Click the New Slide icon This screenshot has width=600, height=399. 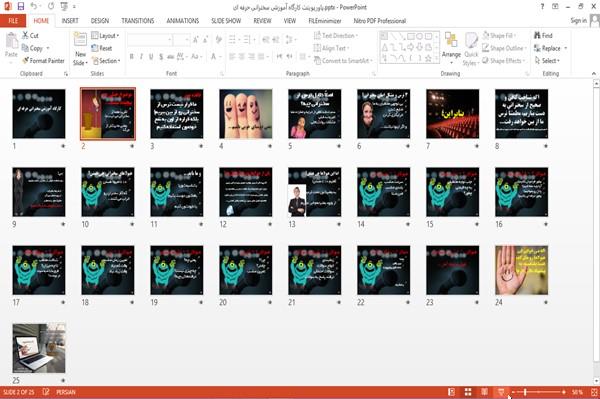(x=80, y=40)
